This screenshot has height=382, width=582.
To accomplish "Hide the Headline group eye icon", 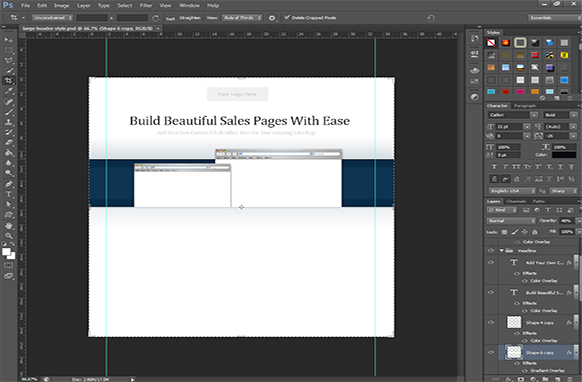I will coord(491,251).
